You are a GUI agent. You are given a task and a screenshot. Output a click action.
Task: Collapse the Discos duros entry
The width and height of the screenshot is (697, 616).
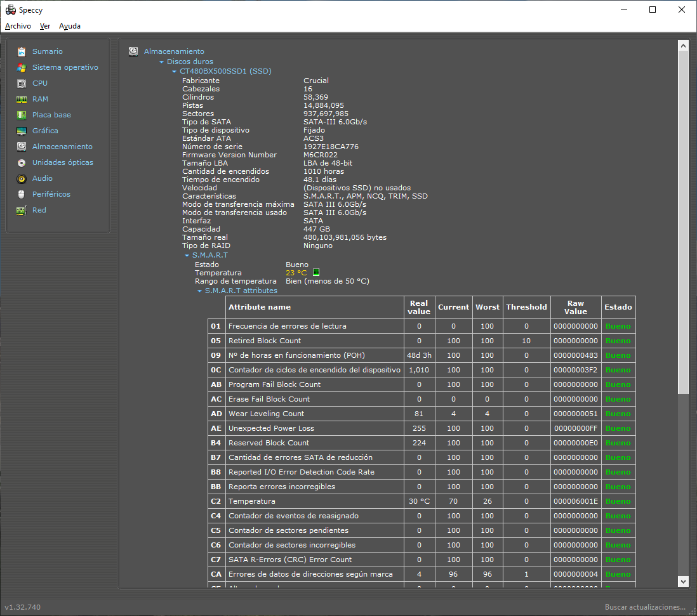(x=161, y=62)
